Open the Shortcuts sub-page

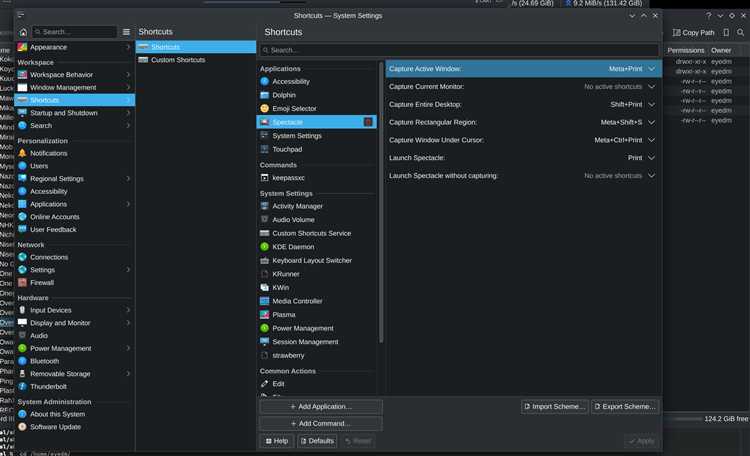[196, 47]
